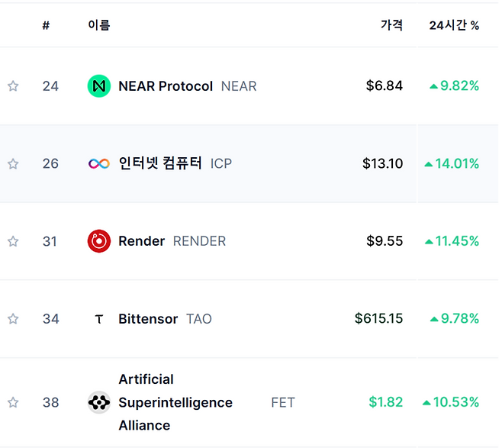
Task: Click the $1.82 FET price value
Action: pos(385,402)
